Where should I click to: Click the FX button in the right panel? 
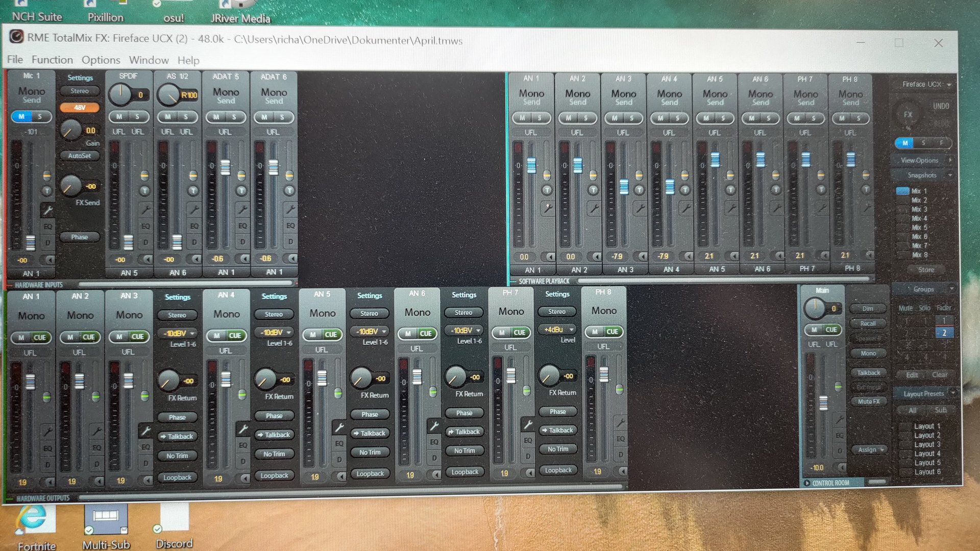[908, 114]
